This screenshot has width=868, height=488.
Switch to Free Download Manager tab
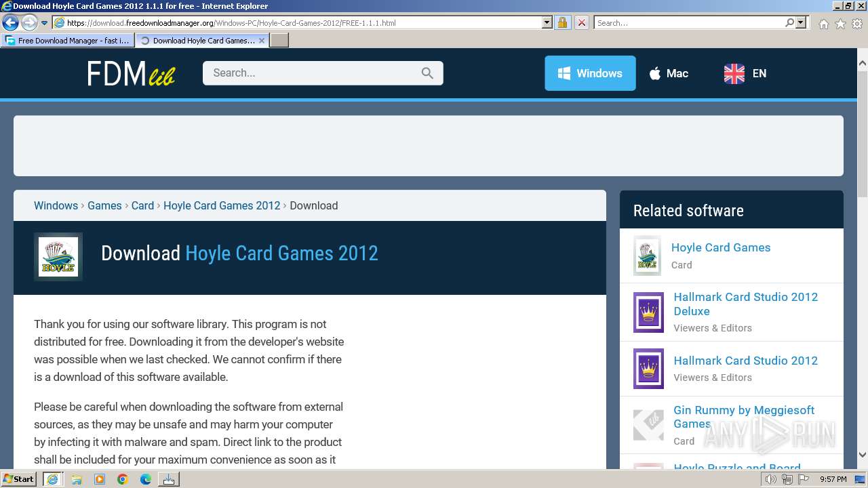68,41
